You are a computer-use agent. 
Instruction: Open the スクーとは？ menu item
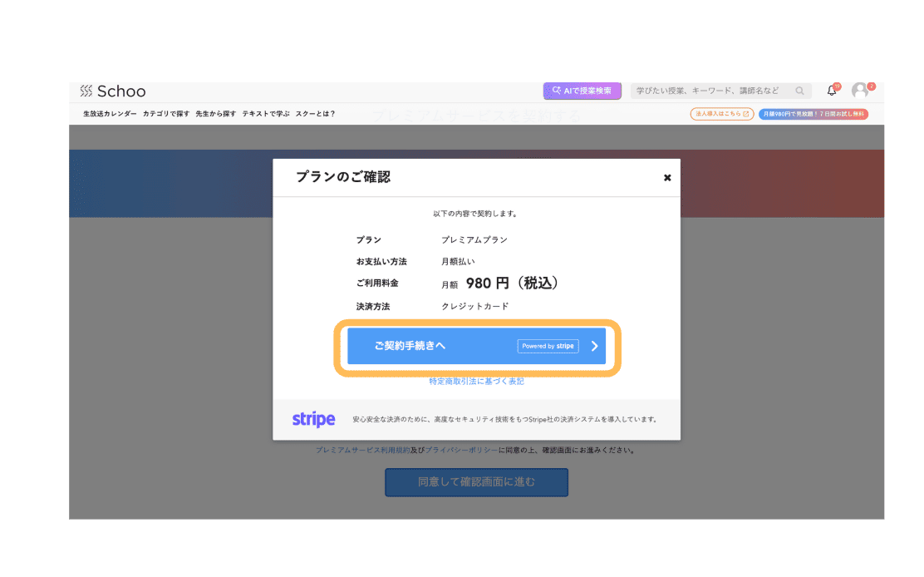coord(316,114)
